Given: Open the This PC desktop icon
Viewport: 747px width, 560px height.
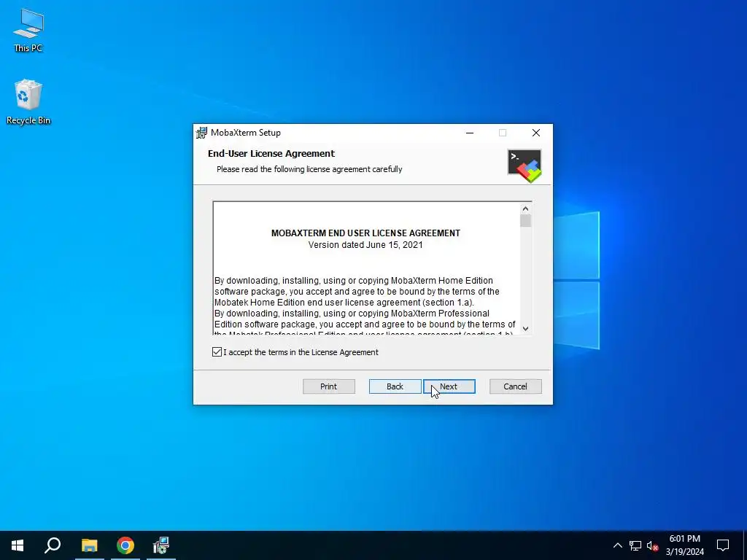Looking at the screenshot, I should [28, 31].
